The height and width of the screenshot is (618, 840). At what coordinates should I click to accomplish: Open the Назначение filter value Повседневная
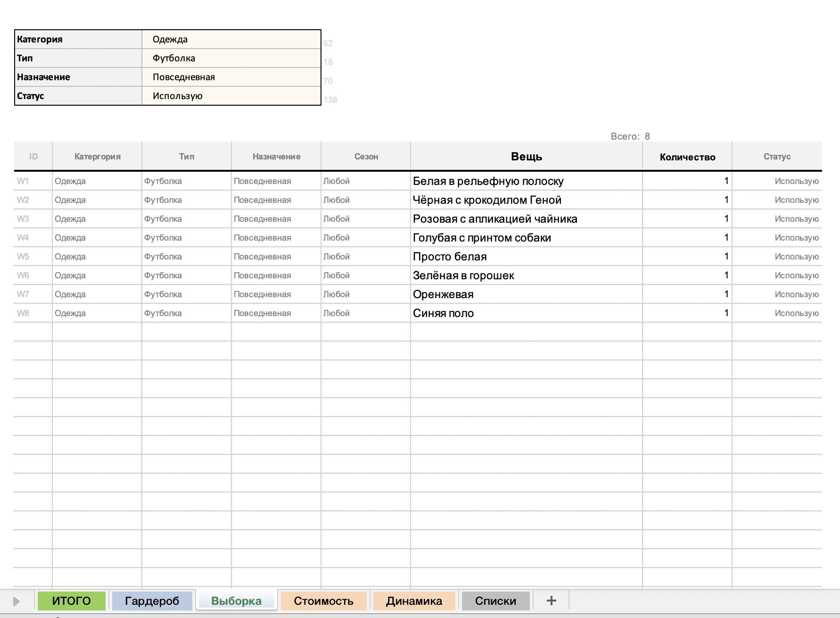[x=231, y=77]
